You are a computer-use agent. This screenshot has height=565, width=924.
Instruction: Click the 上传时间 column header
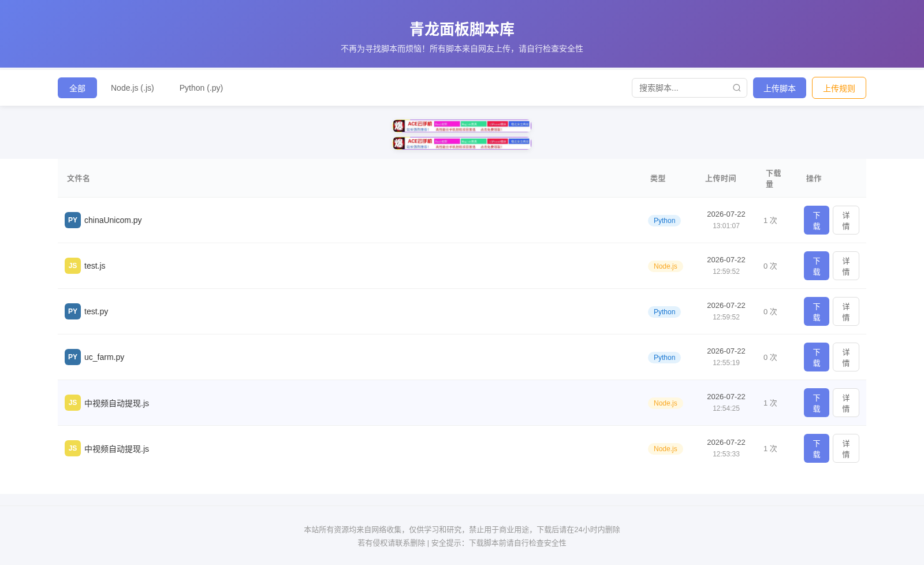(720, 179)
